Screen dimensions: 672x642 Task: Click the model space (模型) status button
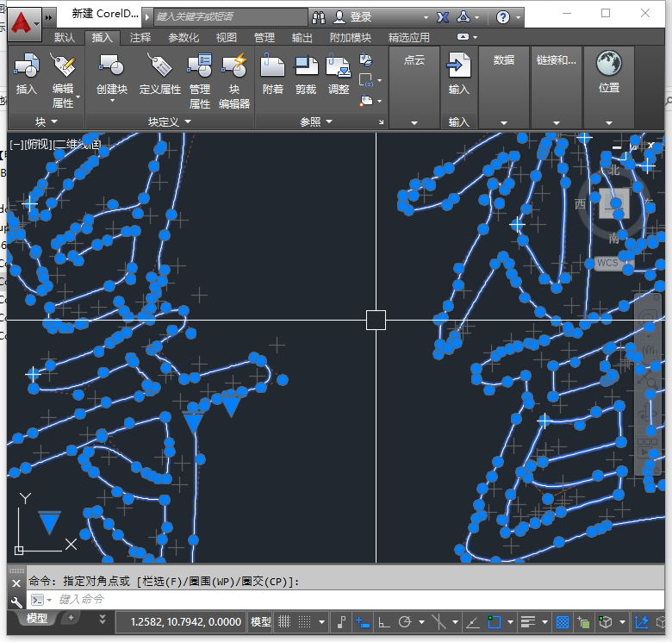(260, 622)
